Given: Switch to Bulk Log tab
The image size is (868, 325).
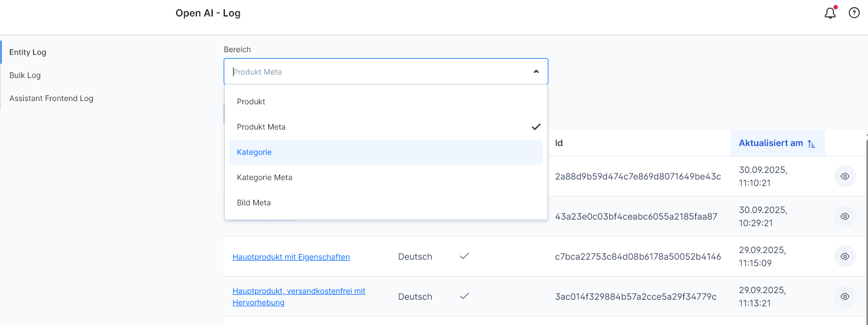Looking at the screenshot, I should point(25,75).
